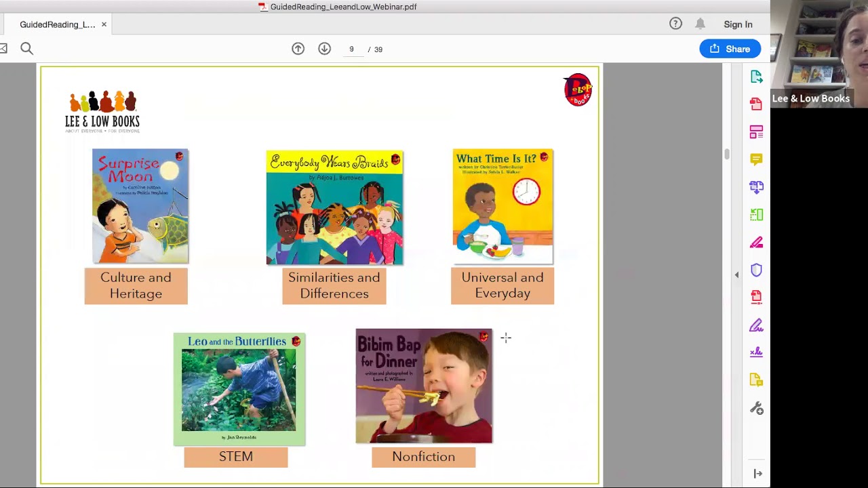
Task: Open the yellow Comment tool
Action: tap(756, 159)
